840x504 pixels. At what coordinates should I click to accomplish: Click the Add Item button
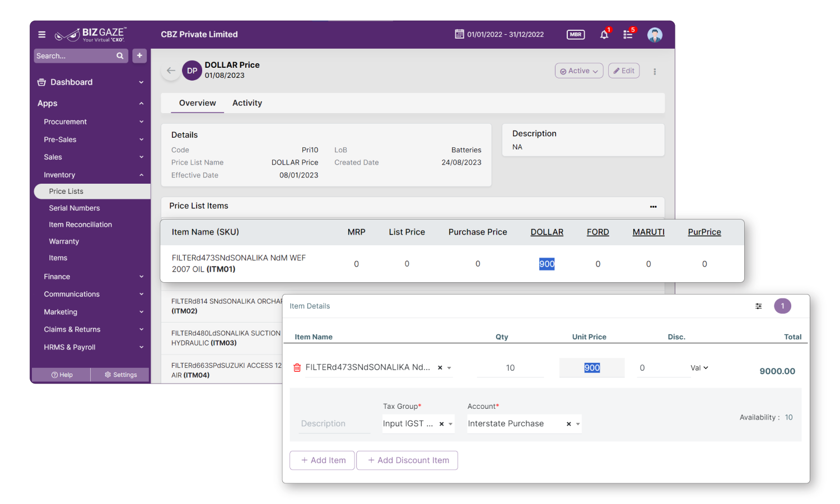tap(322, 460)
